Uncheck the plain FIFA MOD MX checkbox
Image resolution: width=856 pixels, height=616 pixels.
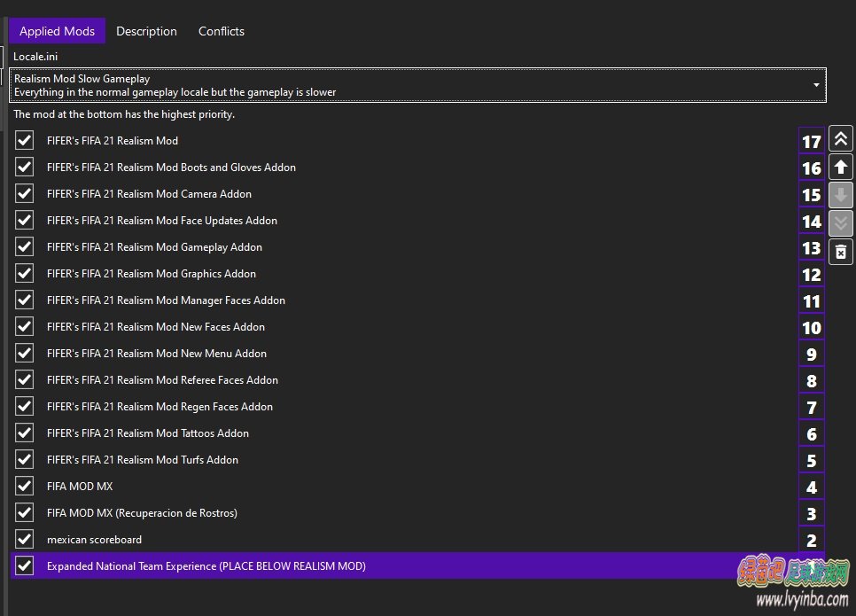point(25,486)
